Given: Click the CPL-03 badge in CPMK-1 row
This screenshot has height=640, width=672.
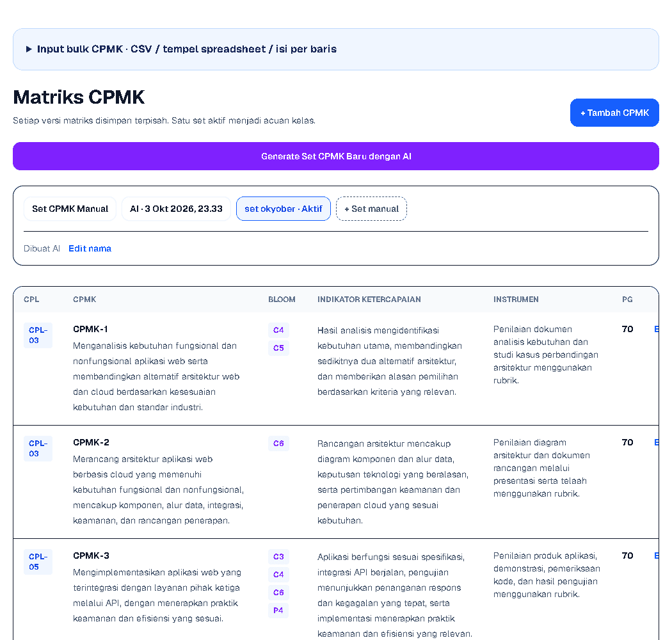Looking at the screenshot, I should pos(38,335).
